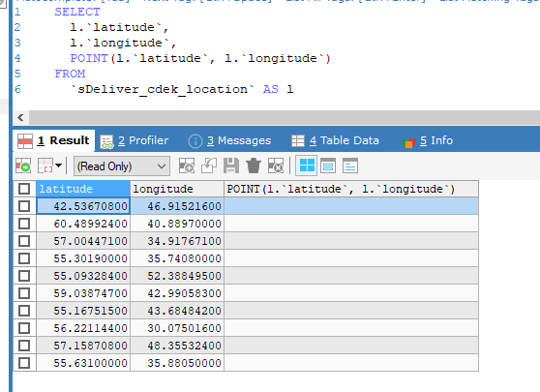Expand the copy options dropdown arrow
Screen dimensions: 540x392
tap(58, 166)
